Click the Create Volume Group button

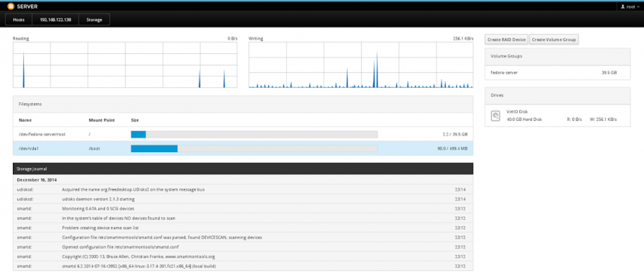pyautogui.click(x=554, y=40)
